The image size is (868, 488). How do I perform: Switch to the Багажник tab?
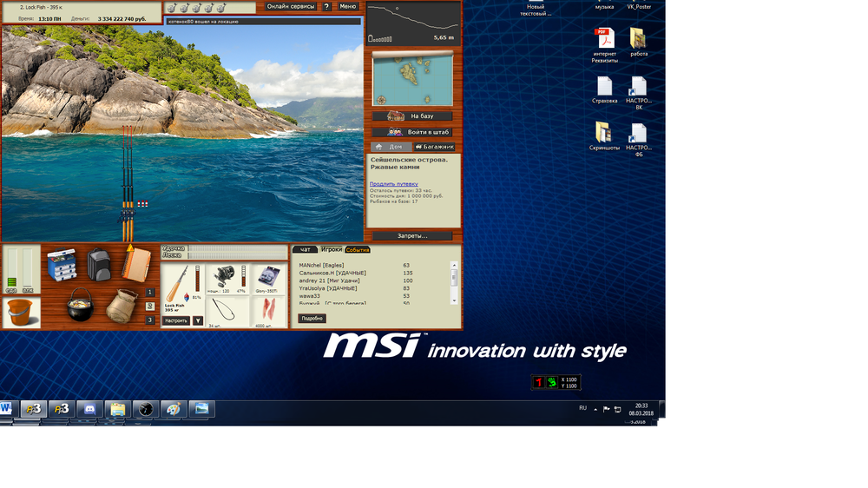[433, 147]
